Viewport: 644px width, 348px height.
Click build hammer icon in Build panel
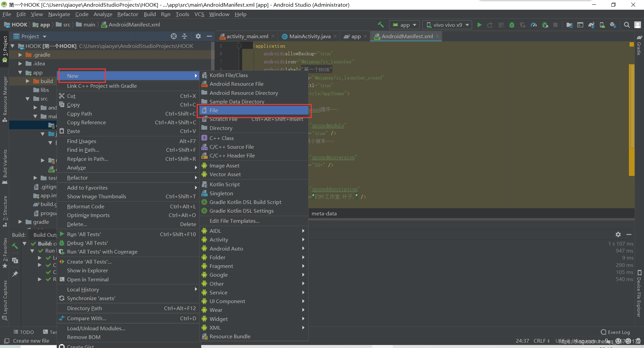point(15,246)
